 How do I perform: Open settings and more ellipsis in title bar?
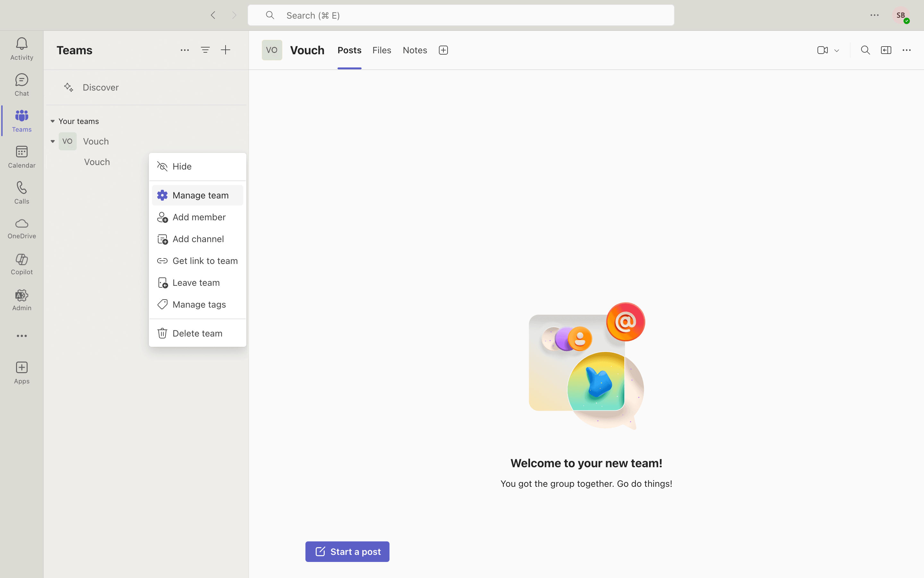coord(875,15)
